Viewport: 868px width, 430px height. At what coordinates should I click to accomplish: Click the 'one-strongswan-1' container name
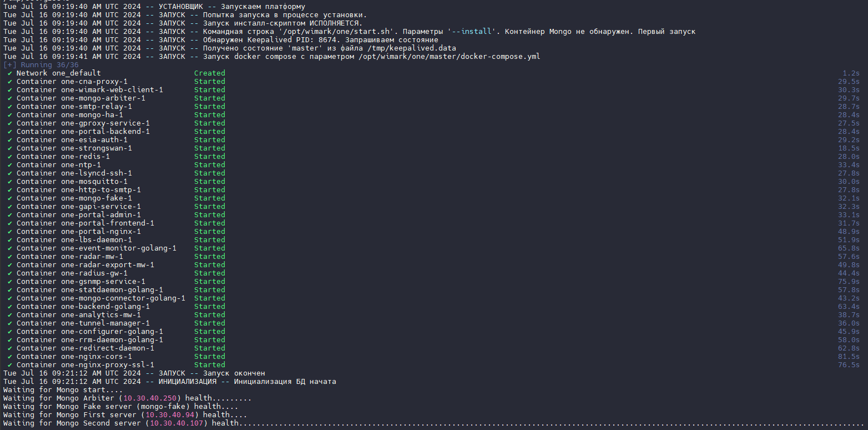(x=97, y=148)
